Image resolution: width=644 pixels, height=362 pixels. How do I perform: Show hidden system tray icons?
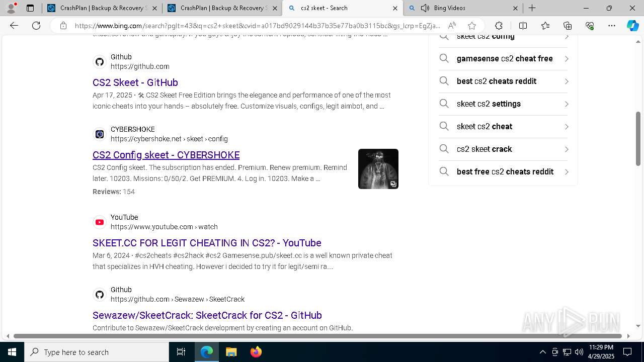point(542,352)
